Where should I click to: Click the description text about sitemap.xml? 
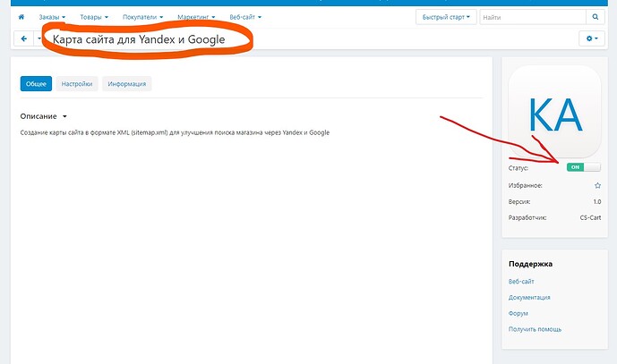pyautogui.click(x=175, y=132)
